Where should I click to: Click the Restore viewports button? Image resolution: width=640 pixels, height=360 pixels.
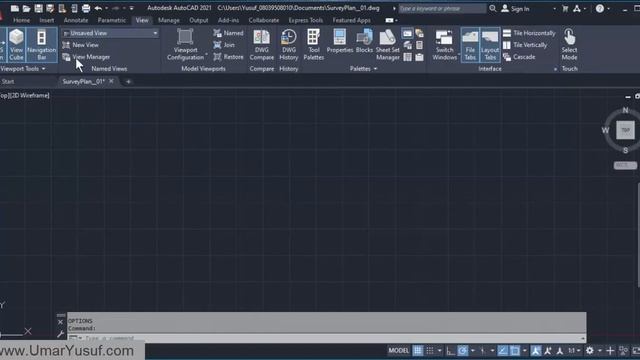pyautogui.click(x=228, y=57)
